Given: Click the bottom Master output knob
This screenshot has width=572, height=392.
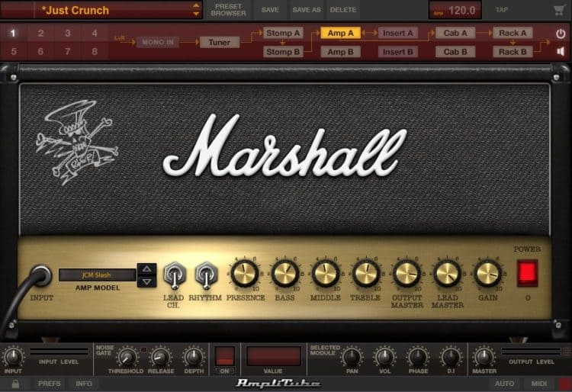Looking at the screenshot, I should click(x=484, y=358).
